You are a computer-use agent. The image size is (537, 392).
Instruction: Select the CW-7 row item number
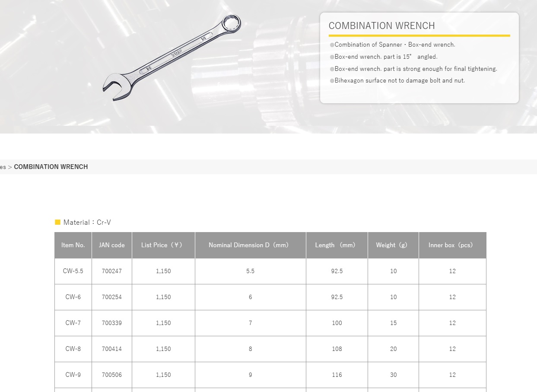(x=73, y=323)
